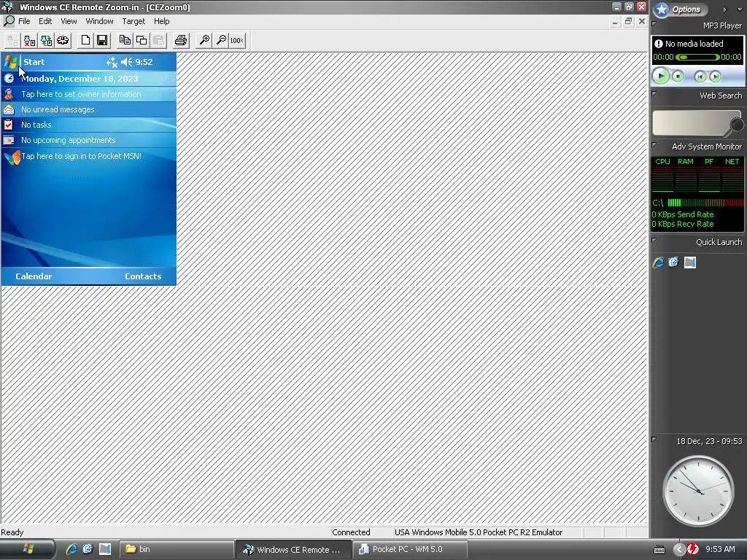Create a new zoom document

coord(85,41)
